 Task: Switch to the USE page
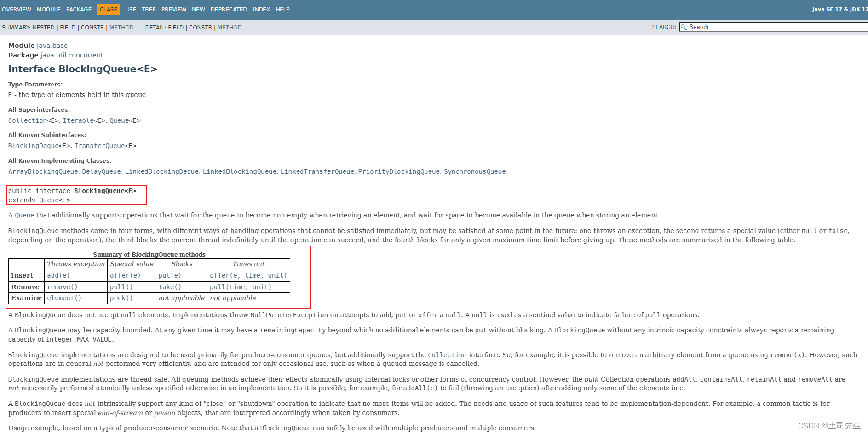(130, 9)
